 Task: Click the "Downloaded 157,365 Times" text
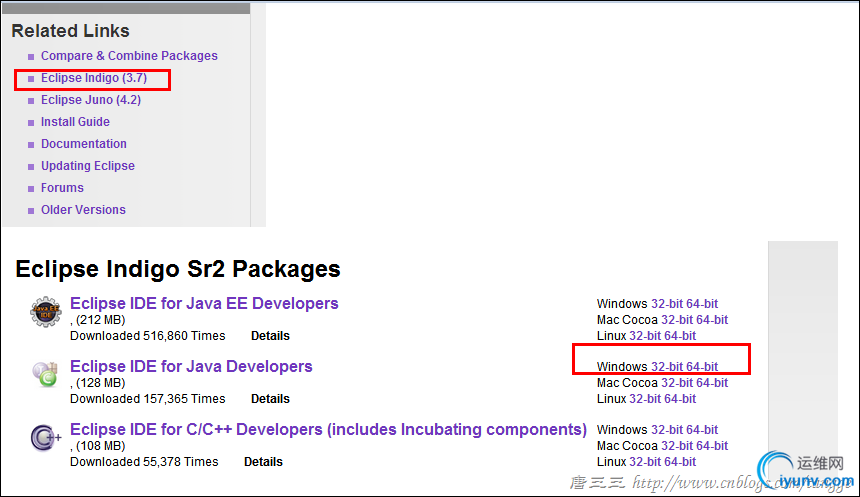(148, 399)
